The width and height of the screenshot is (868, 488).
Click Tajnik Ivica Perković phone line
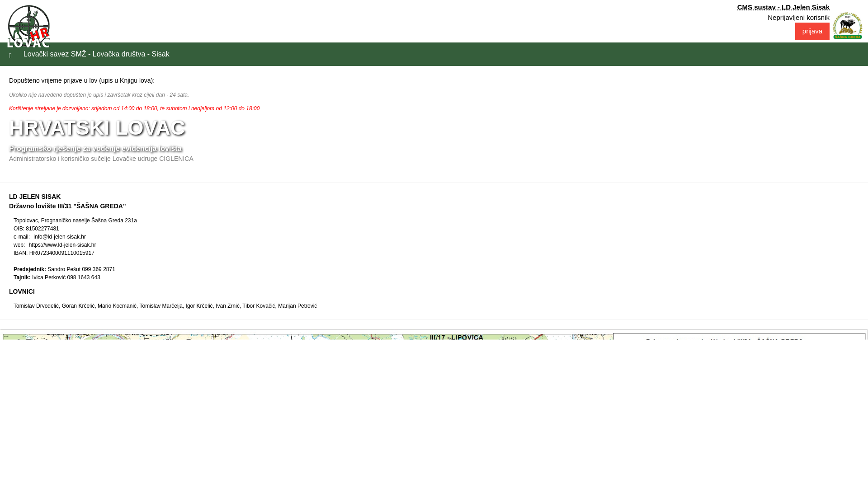coord(57,277)
